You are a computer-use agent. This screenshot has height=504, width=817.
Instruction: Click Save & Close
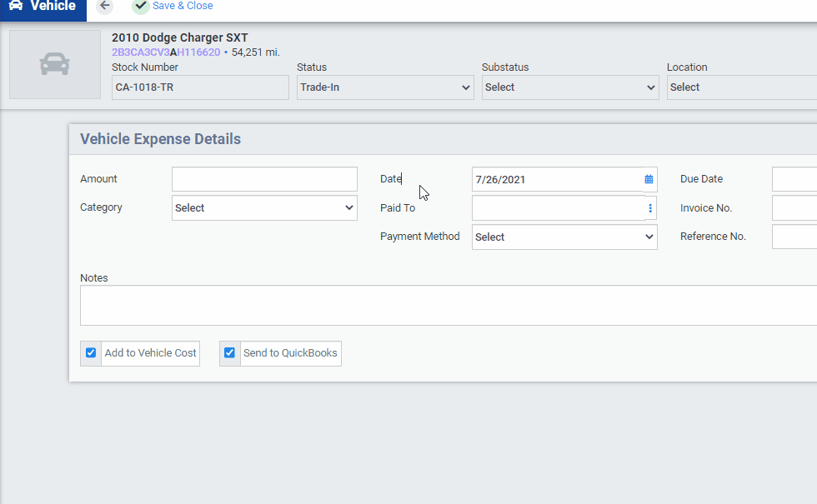click(x=183, y=6)
